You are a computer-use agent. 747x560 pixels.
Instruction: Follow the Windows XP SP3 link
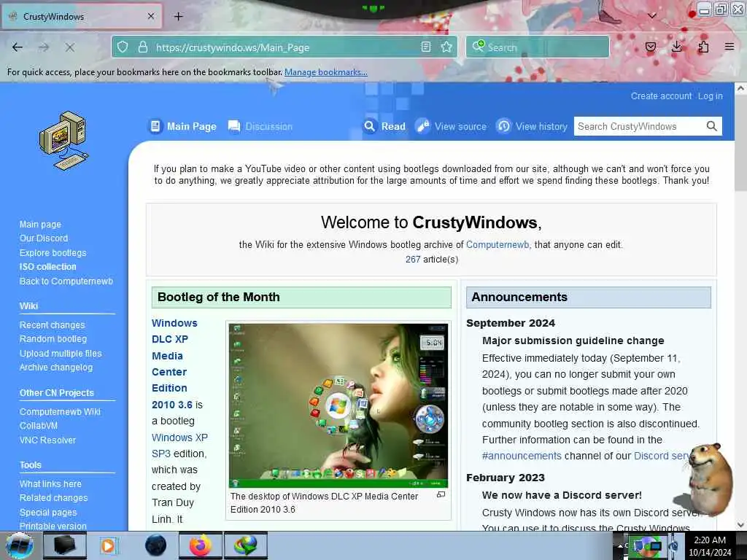point(179,446)
